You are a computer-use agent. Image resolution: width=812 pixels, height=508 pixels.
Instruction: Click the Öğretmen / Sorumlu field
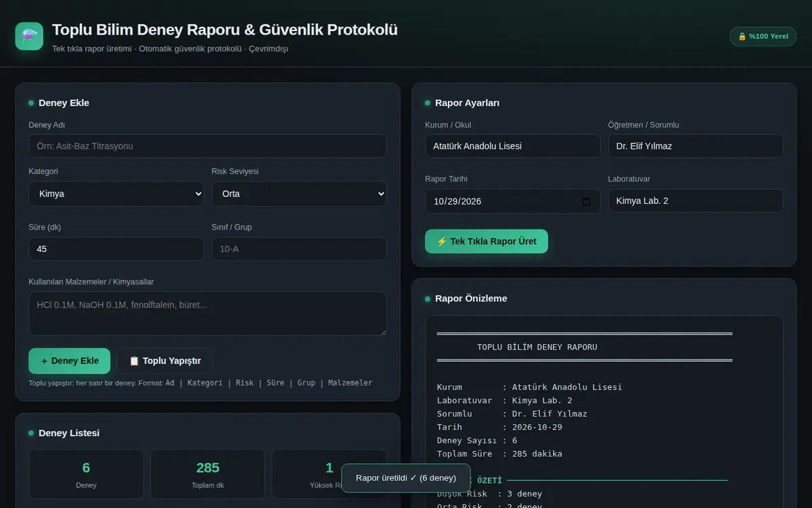tap(696, 146)
